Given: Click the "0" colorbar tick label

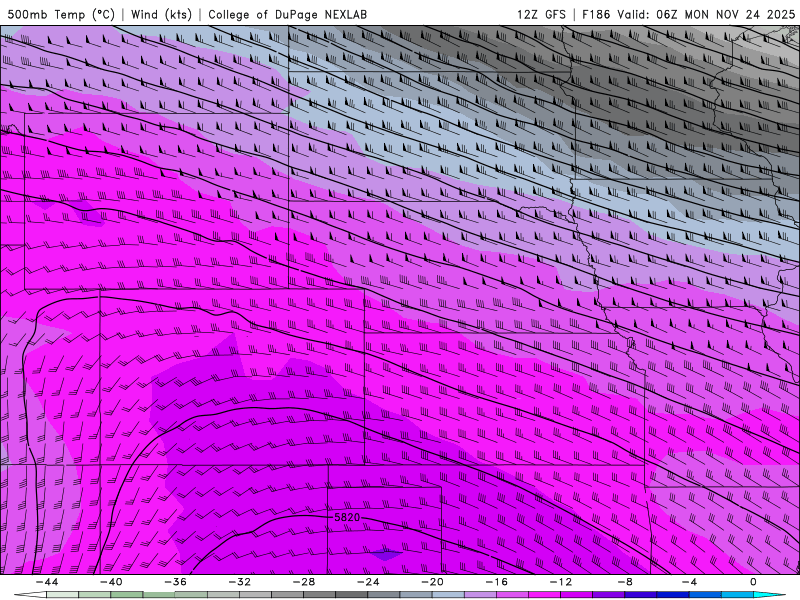Looking at the screenshot, I should tap(753, 582).
